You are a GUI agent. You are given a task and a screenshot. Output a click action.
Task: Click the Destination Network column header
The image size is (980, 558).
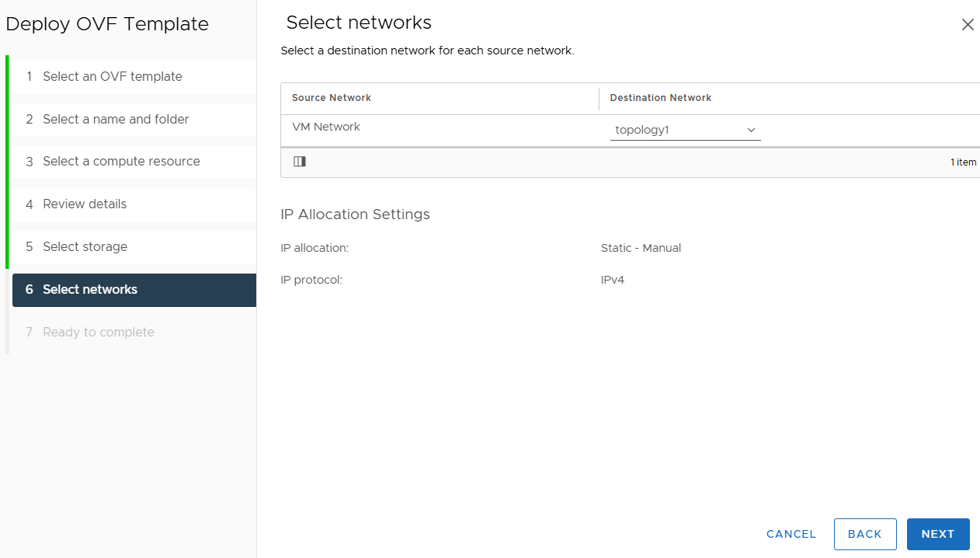(x=661, y=98)
